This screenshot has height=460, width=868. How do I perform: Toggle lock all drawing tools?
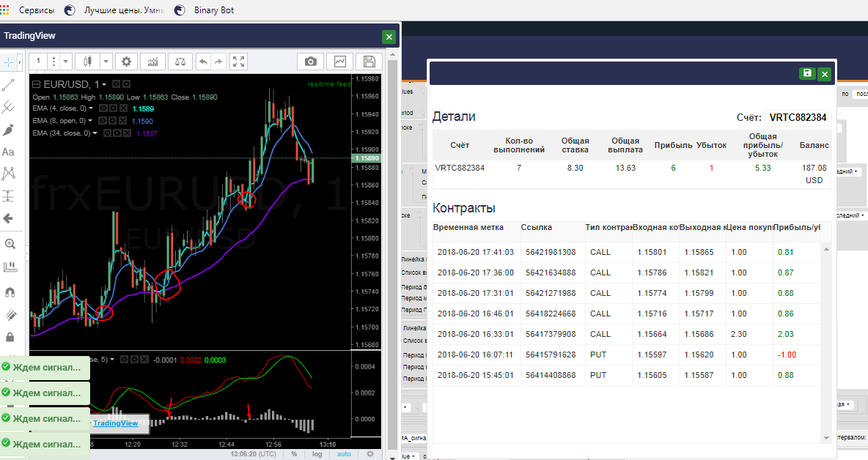click(10, 337)
